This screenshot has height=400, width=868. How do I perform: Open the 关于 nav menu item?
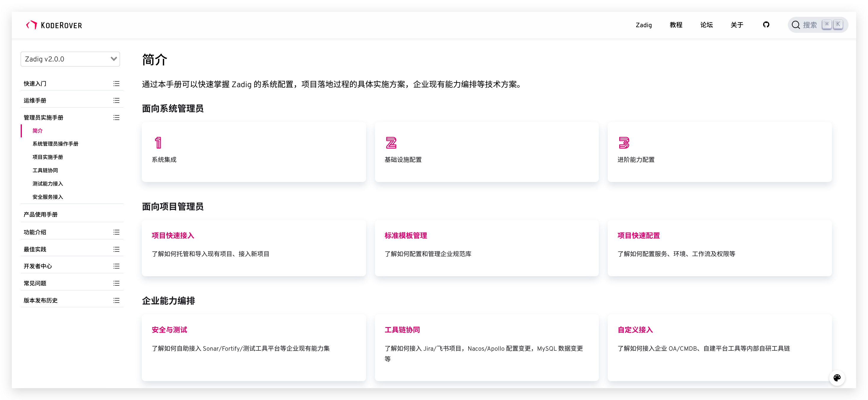coord(737,25)
